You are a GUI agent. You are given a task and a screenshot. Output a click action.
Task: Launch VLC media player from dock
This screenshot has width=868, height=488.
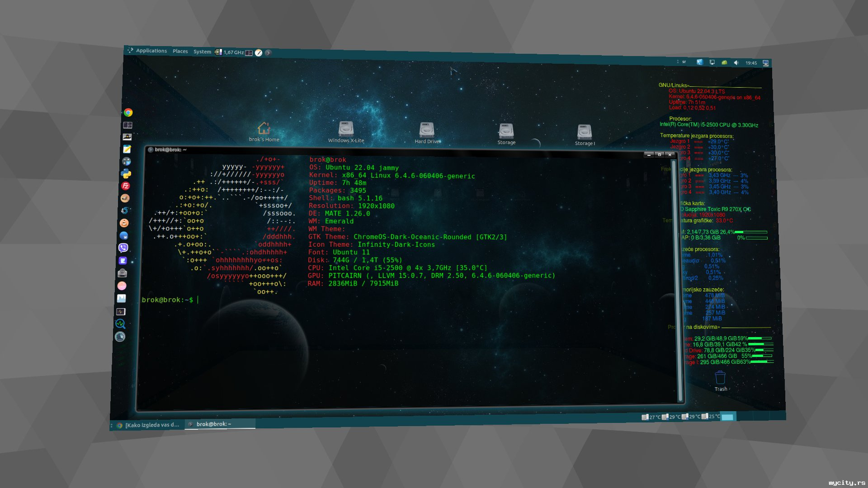pyautogui.click(x=124, y=223)
